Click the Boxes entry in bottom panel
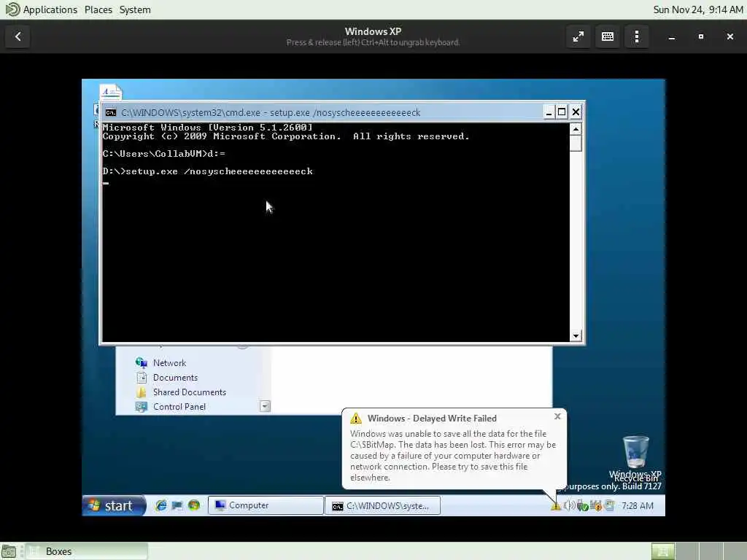 click(86, 551)
